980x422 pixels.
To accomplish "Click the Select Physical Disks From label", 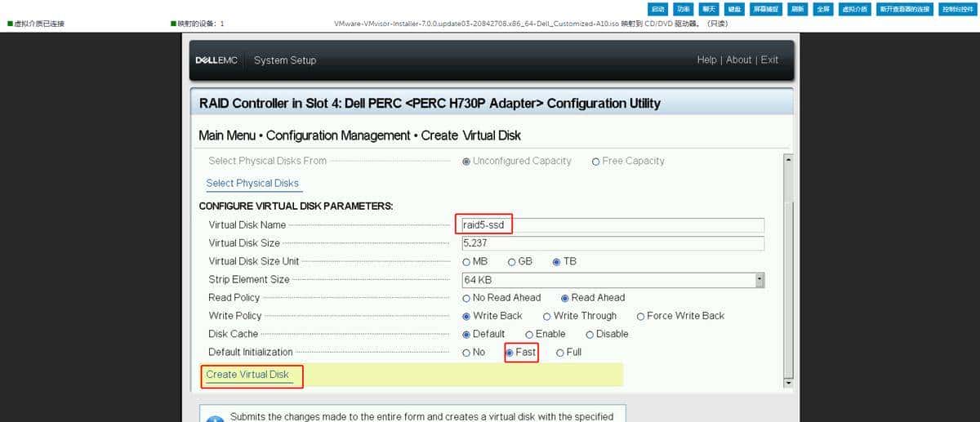I will 268,161.
